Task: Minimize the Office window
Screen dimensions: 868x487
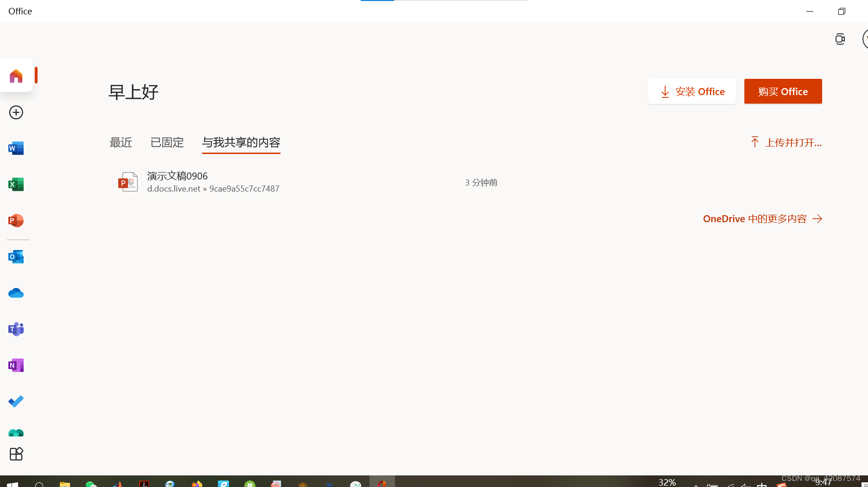Action: [810, 11]
